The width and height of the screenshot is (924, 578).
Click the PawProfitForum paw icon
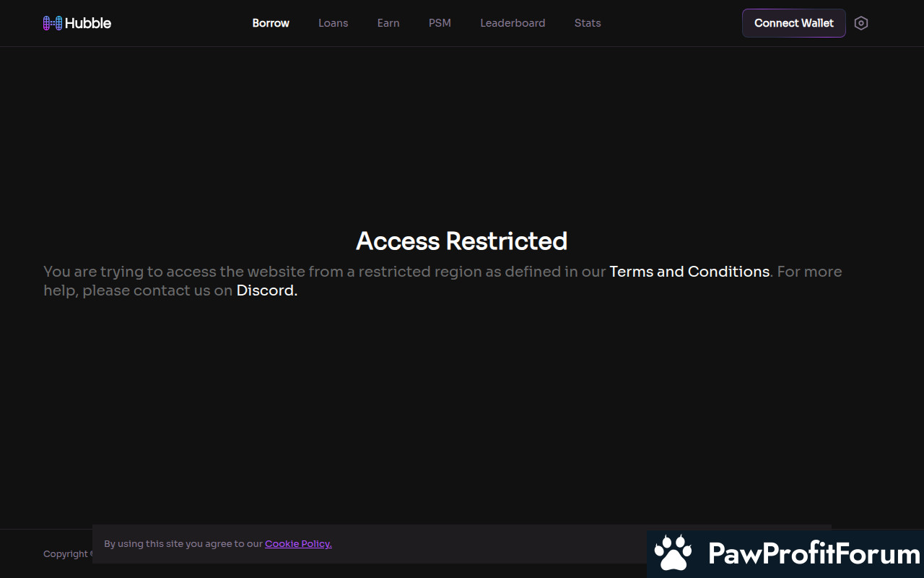pyautogui.click(x=673, y=553)
